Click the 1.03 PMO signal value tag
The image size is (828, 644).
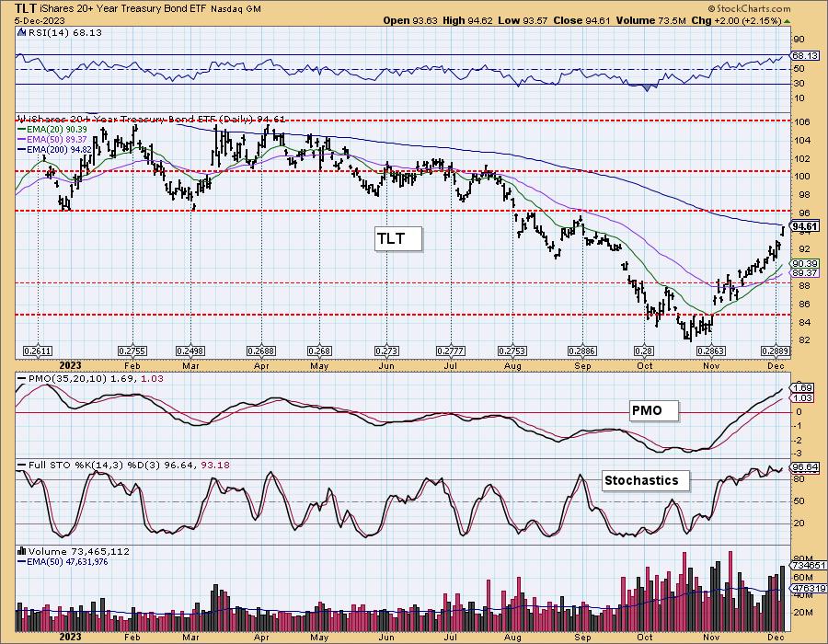[804, 398]
